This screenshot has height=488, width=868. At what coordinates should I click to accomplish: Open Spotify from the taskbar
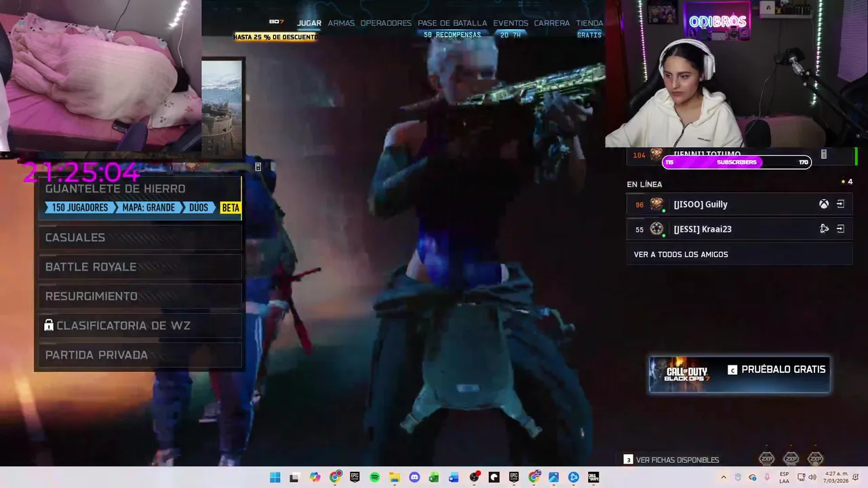pos(375,477)
